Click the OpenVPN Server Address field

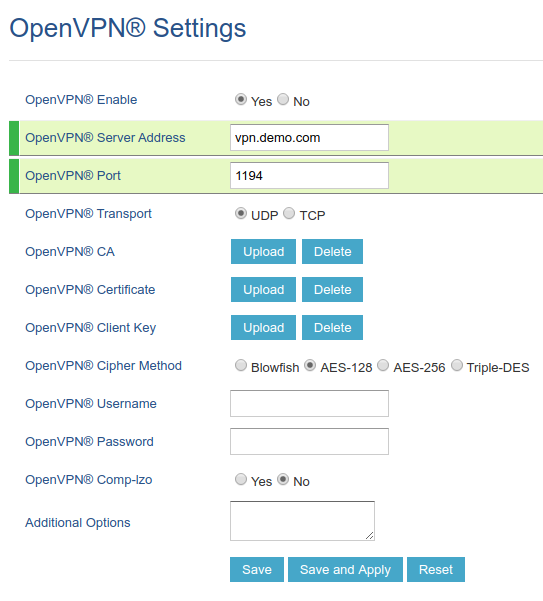click(x=309, y=137)
